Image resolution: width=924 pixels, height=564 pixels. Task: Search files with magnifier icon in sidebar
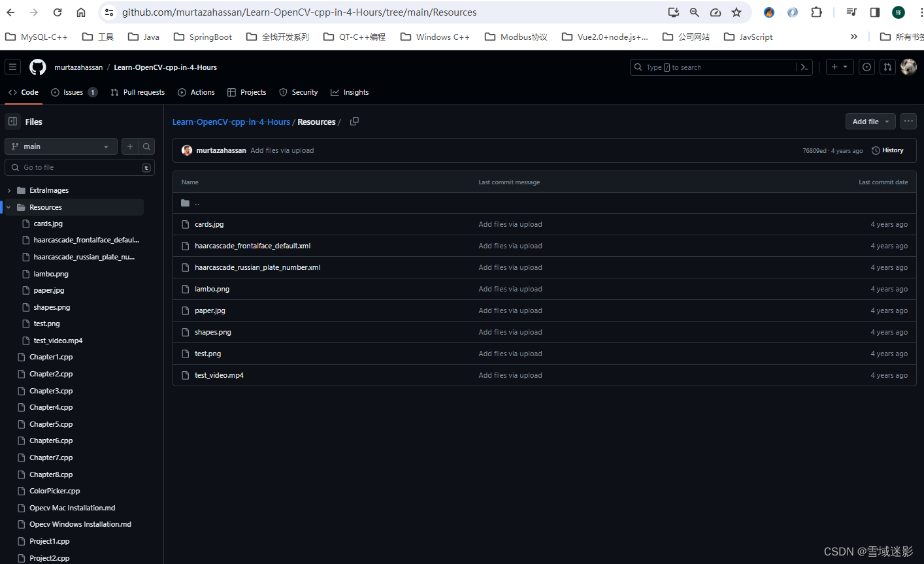tap(147, 146)
